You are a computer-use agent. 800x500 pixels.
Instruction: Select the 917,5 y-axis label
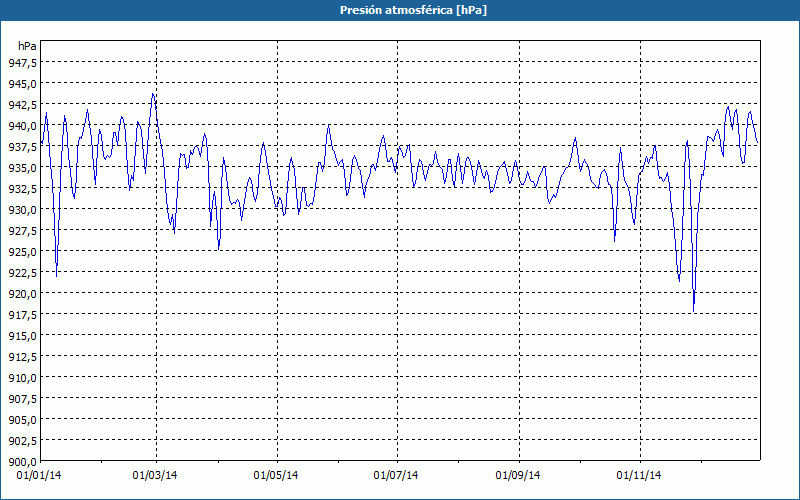(22, 314)
